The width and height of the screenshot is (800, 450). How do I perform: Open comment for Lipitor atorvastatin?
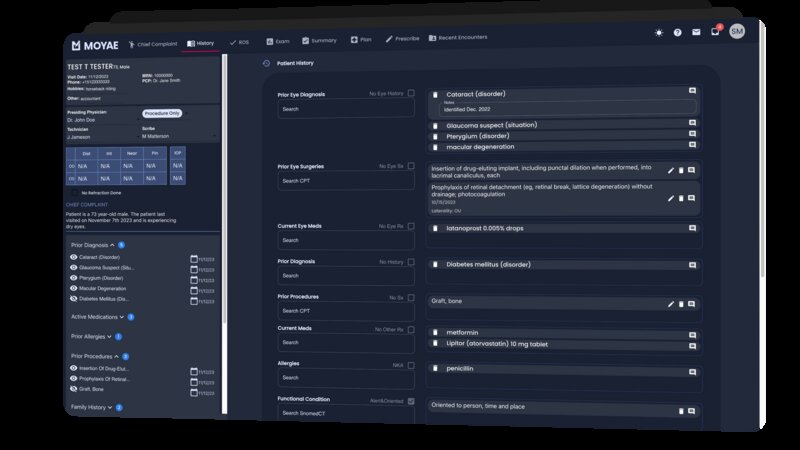[x=692, y=346]
